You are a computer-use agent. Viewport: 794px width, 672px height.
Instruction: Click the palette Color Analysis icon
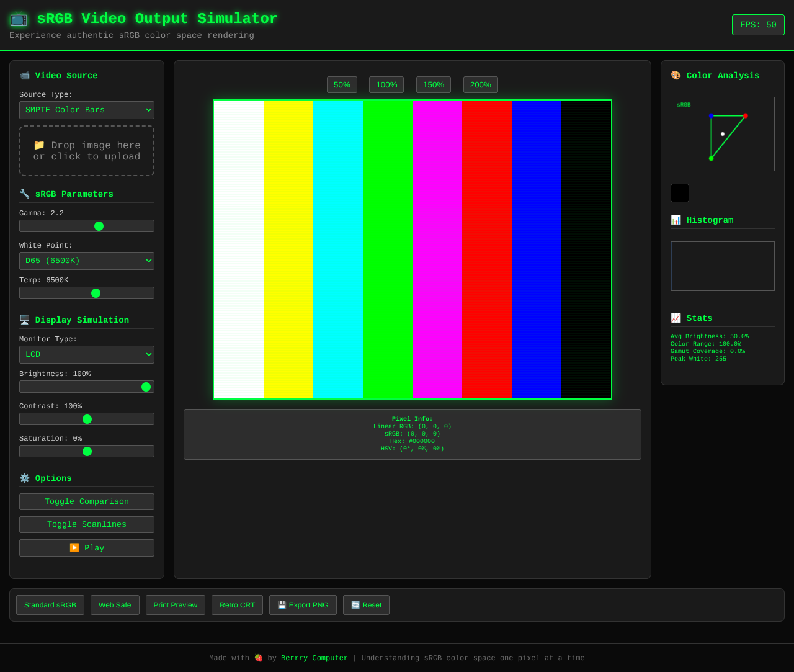[676, 75]
